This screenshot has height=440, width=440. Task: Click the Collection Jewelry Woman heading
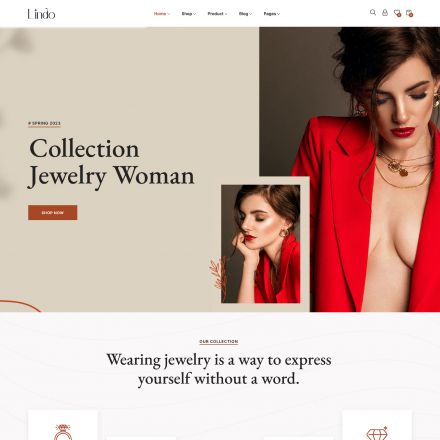[112, 162]
